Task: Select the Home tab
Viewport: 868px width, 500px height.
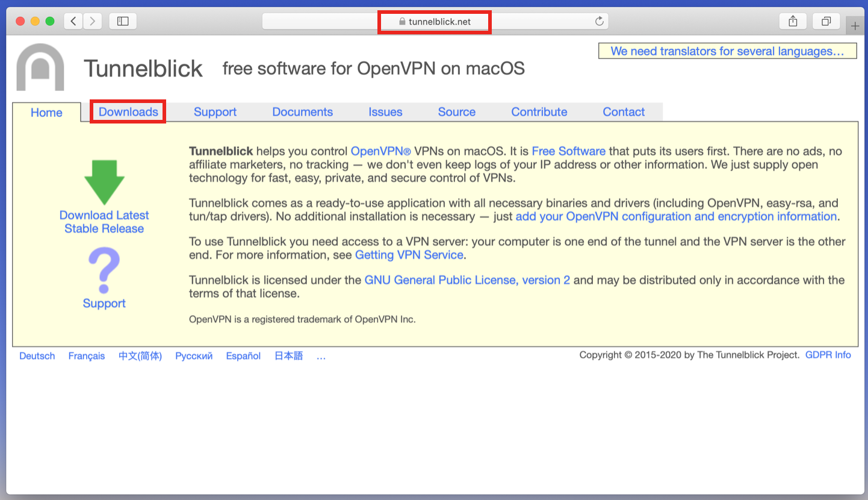Action: [x=46, y=113]
